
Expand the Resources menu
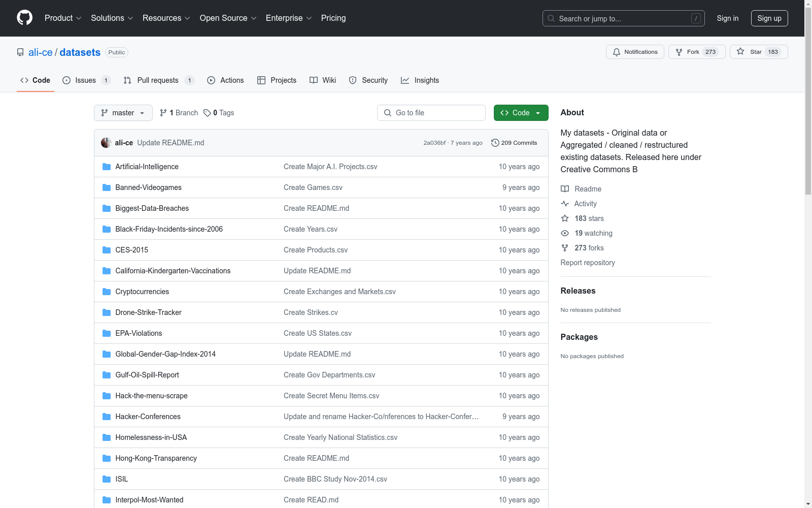coord(166,18)
